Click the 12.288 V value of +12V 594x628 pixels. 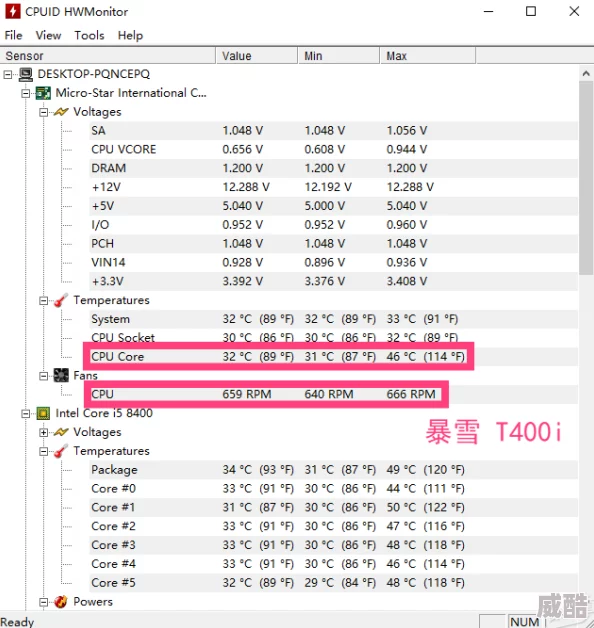point(246,187)
